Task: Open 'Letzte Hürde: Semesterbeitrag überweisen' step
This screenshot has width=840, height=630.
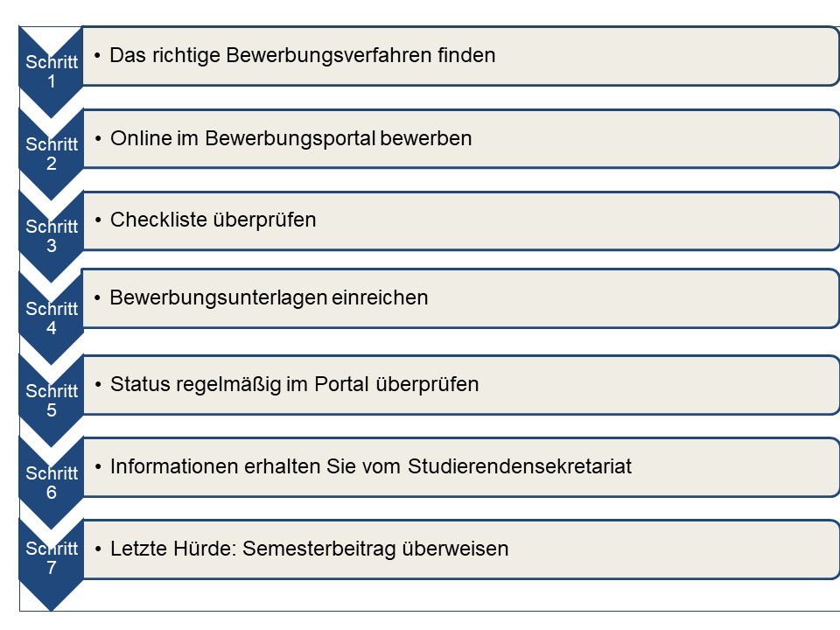Action: tap(460, 549)
